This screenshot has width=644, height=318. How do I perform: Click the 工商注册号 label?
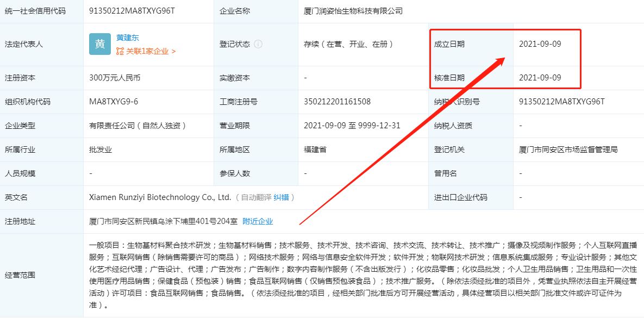pyautogui.click(x=238, y=102)
